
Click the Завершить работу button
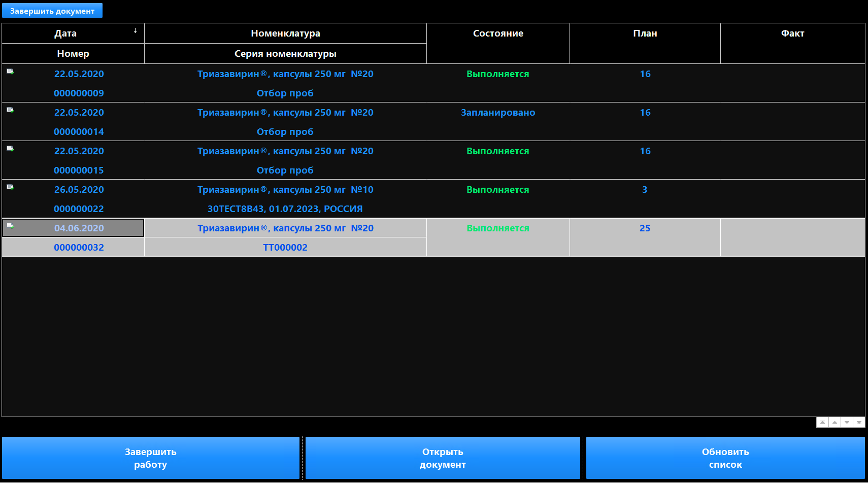click(x=151, y=458)
